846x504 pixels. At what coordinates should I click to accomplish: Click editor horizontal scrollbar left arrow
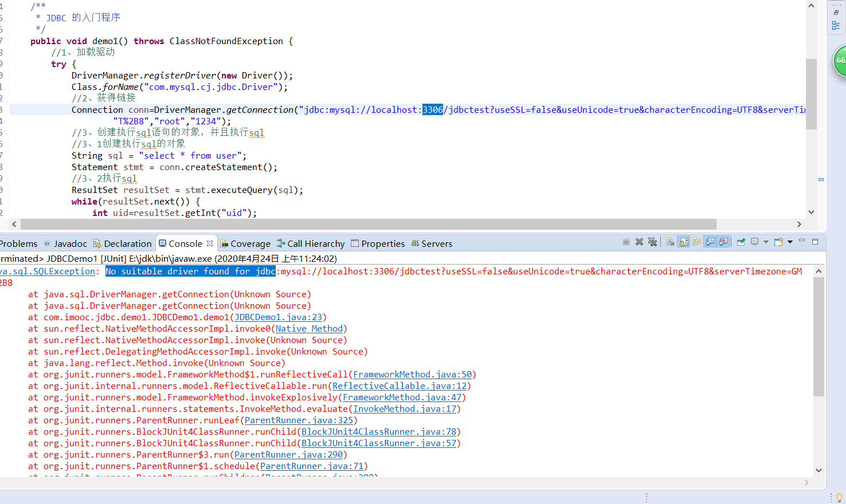[14, 224]
